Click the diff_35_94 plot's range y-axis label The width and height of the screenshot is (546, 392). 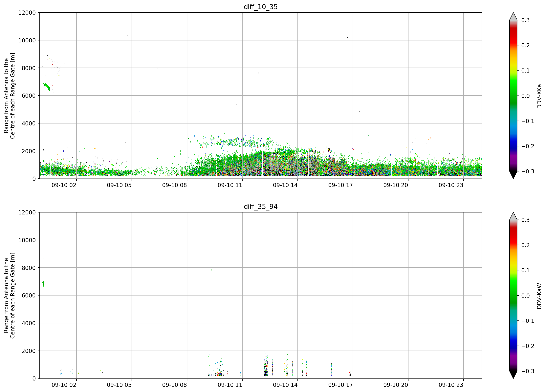(9, 295)
